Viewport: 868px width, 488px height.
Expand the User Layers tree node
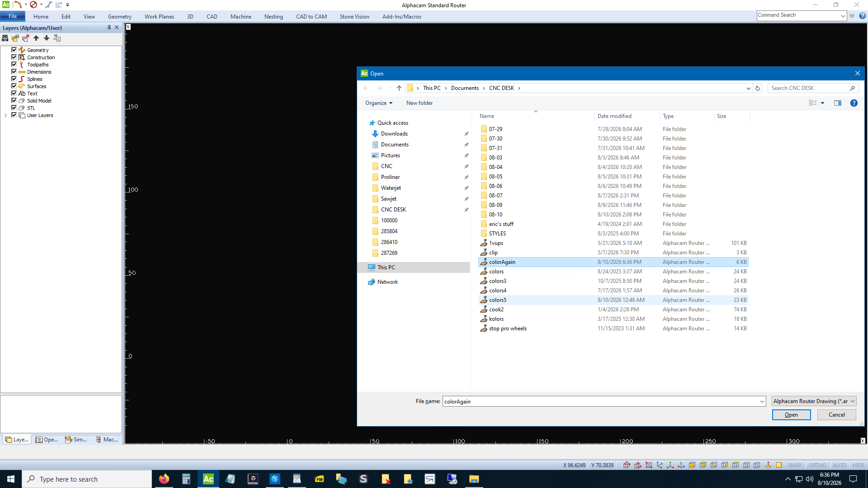(5, 115)
